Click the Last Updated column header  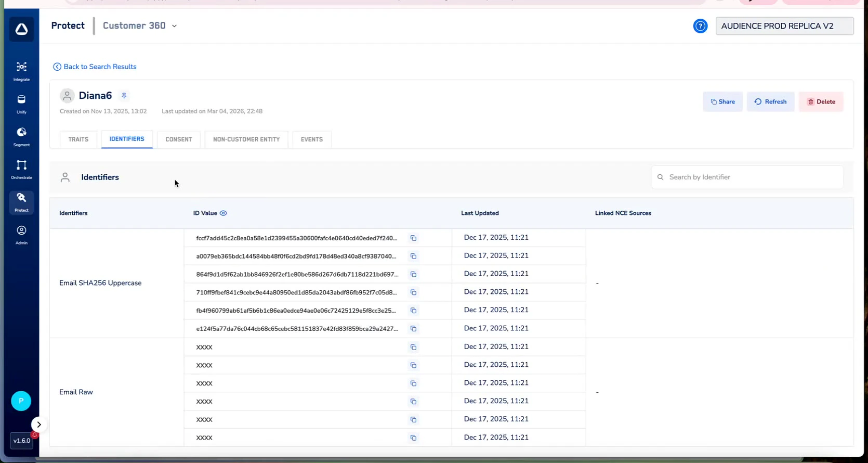point(480,213)
